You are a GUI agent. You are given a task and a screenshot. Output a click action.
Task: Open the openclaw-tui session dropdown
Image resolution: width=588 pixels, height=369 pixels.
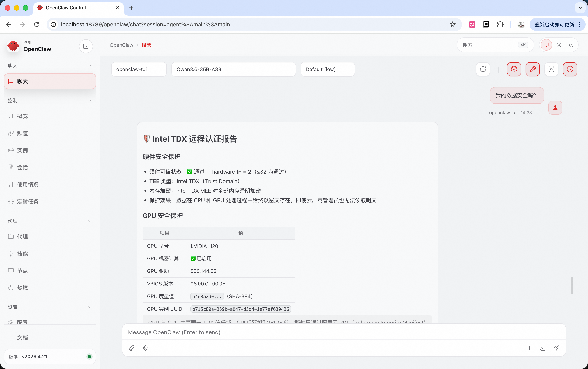point(139,69)
